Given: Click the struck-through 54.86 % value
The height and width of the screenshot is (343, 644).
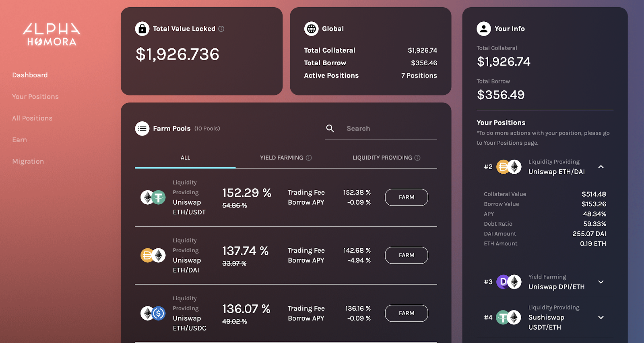Looking at the screenshot, I should click(235, 206).
